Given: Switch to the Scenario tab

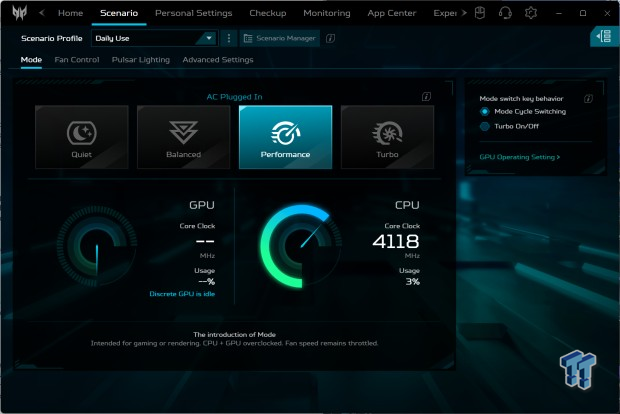Looking at the screenshot, I should click(x=119, y=13).
